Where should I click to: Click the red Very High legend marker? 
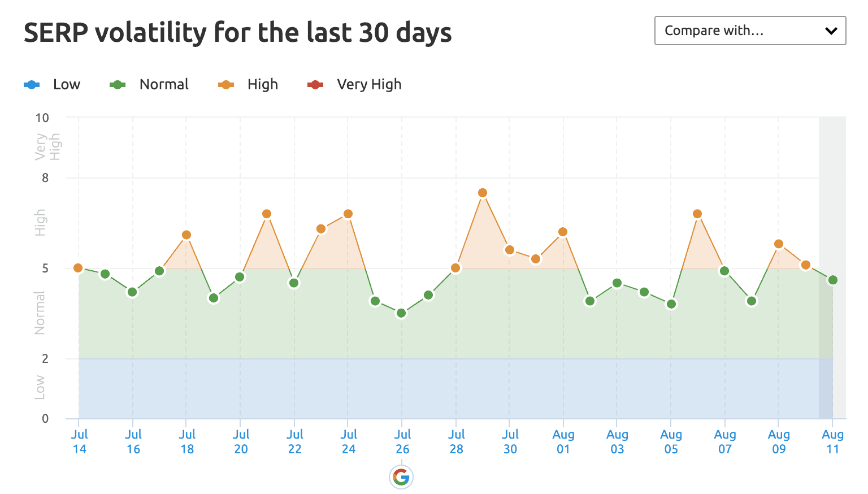315,85
